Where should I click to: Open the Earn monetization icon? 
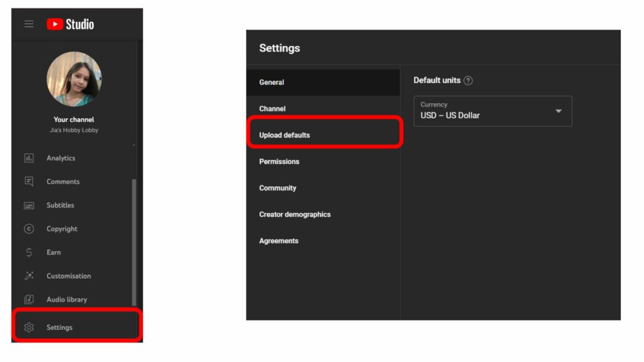pyautogui.click(x=29, y=252)
